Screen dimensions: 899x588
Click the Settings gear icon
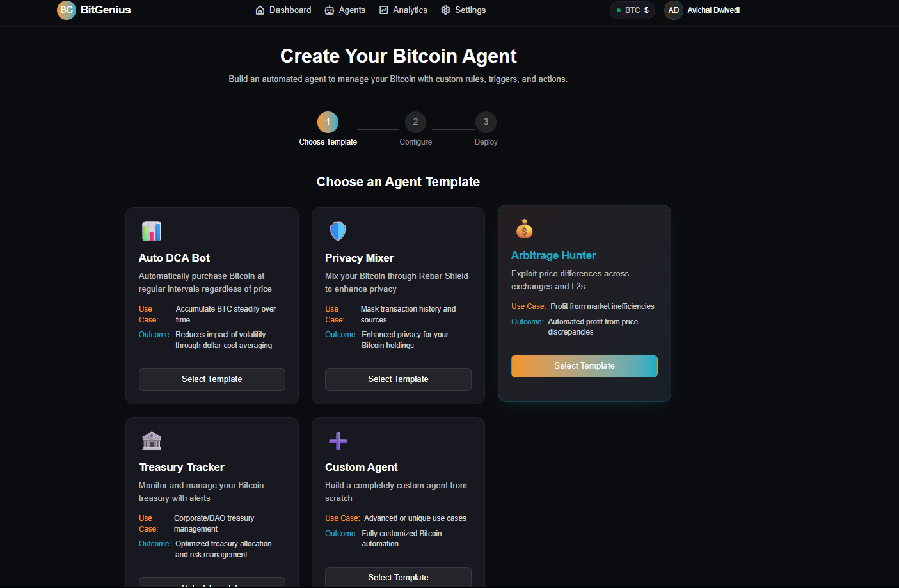[446, 10]
